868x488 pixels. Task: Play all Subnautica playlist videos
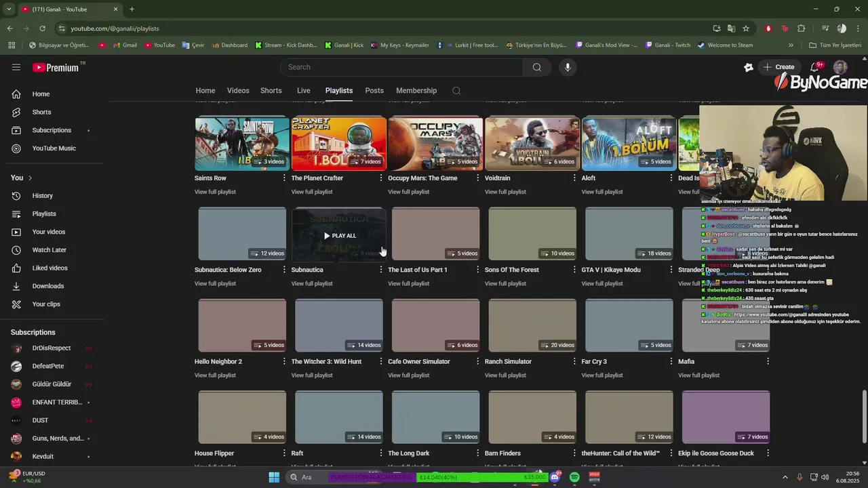(339, 235)
